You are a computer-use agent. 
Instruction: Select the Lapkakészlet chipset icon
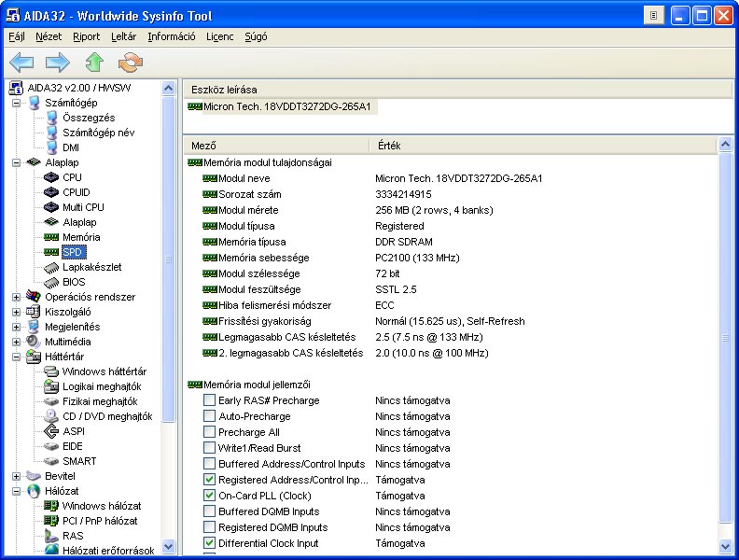coord(51,267)
